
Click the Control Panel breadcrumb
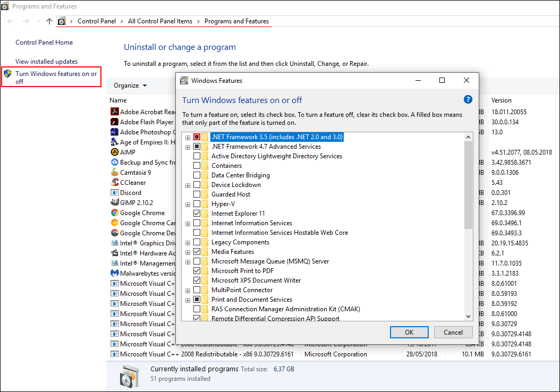[x=97, y=21]
